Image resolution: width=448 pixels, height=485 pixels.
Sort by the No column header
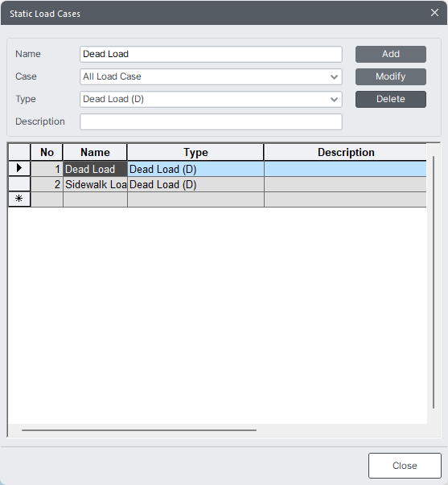(x=47, y=152)
